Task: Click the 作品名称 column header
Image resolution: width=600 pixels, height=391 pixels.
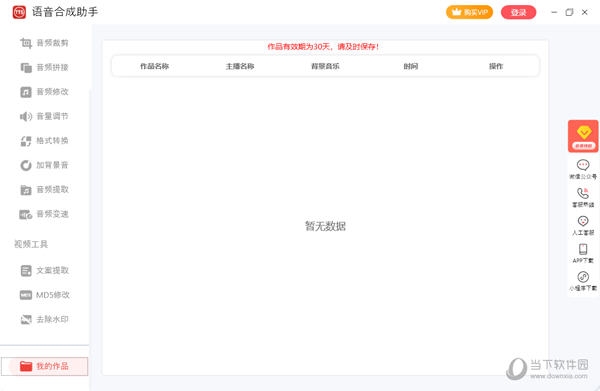Action: (155, 66)
